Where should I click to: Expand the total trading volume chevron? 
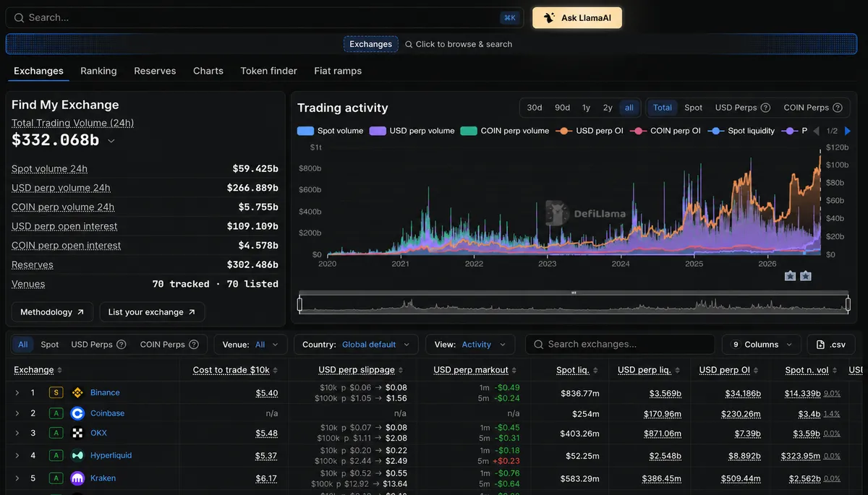(111, 141)
